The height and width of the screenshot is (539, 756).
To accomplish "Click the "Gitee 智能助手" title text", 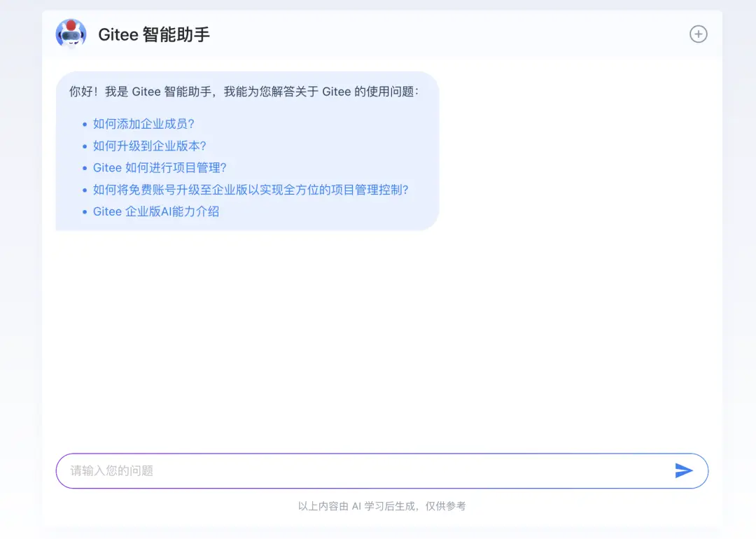I will point(154,35).
